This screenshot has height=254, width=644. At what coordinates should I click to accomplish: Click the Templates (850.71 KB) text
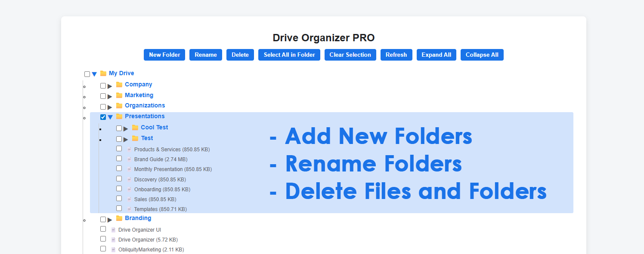[x=160, y=209]
